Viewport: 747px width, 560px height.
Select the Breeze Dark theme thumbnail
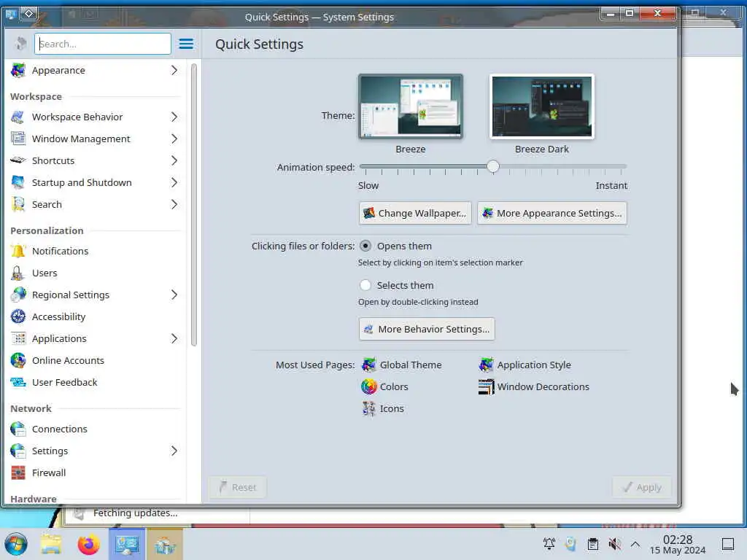[542, 106]
